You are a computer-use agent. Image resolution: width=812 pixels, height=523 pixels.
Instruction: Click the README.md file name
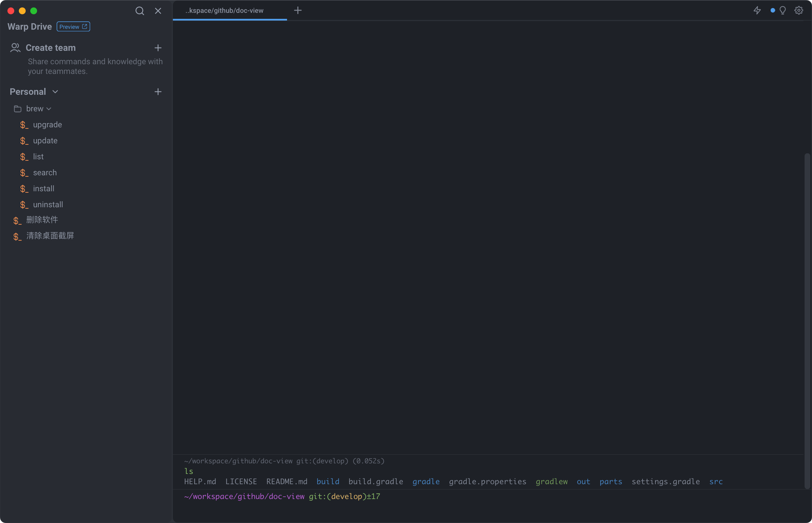coord(287,482)
